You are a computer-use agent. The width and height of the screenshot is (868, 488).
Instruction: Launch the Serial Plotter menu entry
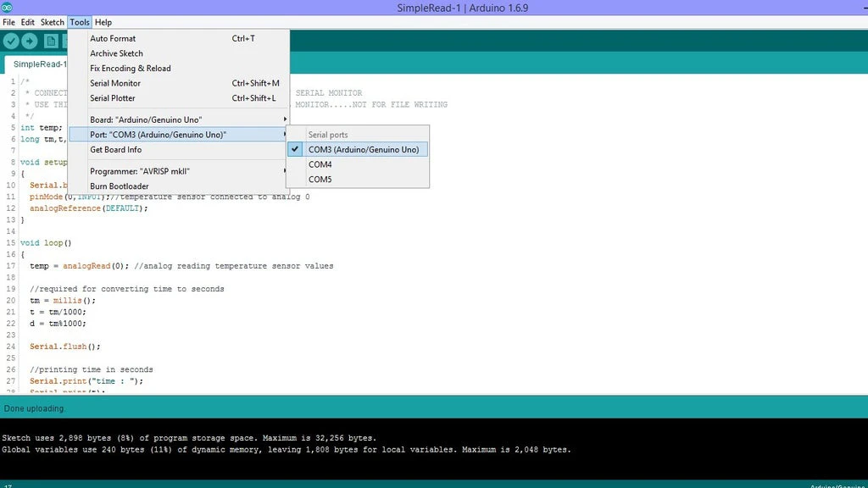point(113,98)
